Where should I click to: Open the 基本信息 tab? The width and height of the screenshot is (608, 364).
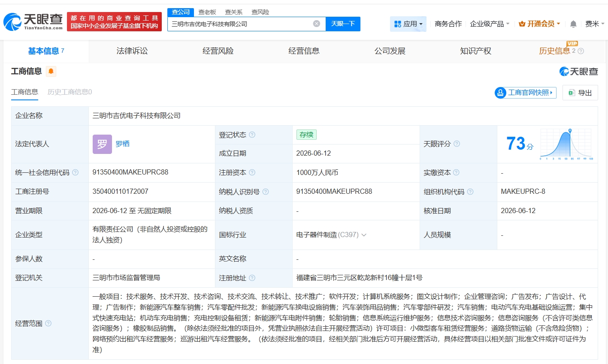46,51
